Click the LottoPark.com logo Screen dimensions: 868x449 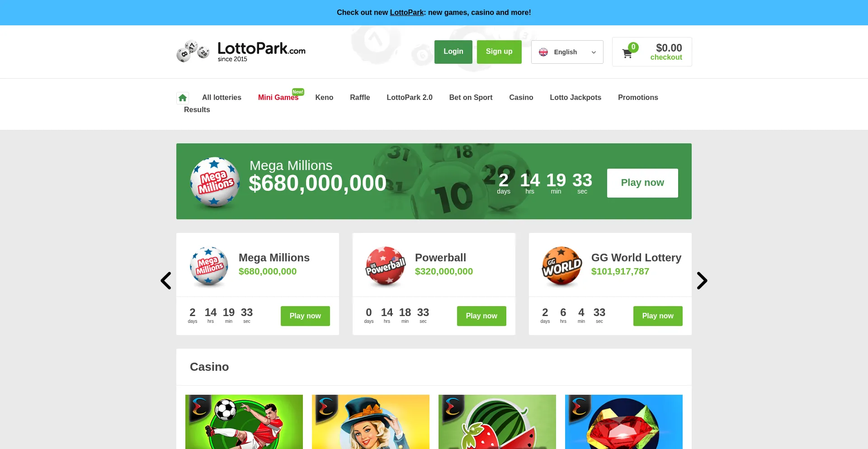(x=241, y=52)
